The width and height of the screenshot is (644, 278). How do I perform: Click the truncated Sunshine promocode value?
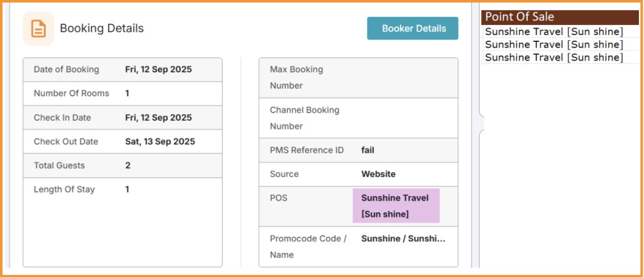coord(403,239)
